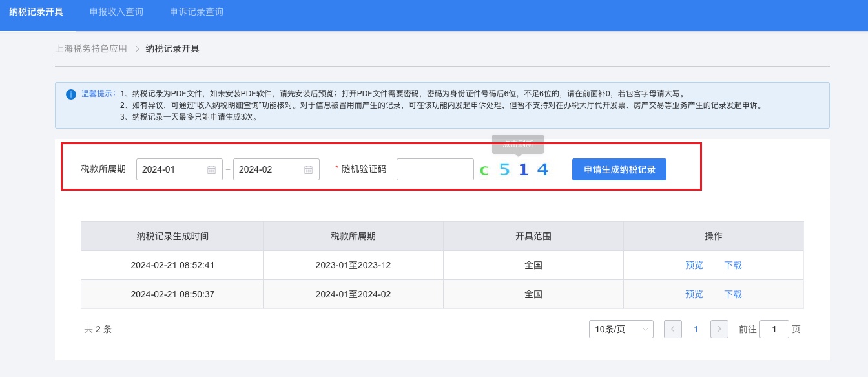The width and height of the screenshot is (868, 377).
Task: Download the 2023-01至2023-12 tax record
Action: click(732, 265)
